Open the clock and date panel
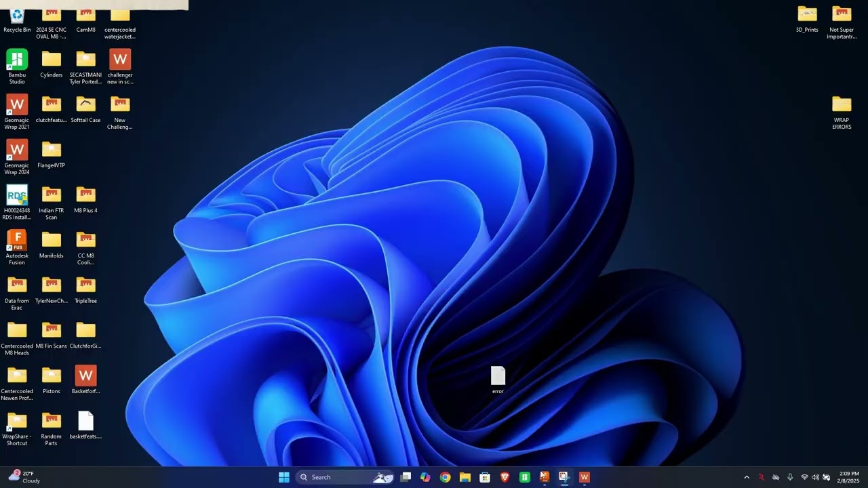868x488 pixels. (849, 477)
